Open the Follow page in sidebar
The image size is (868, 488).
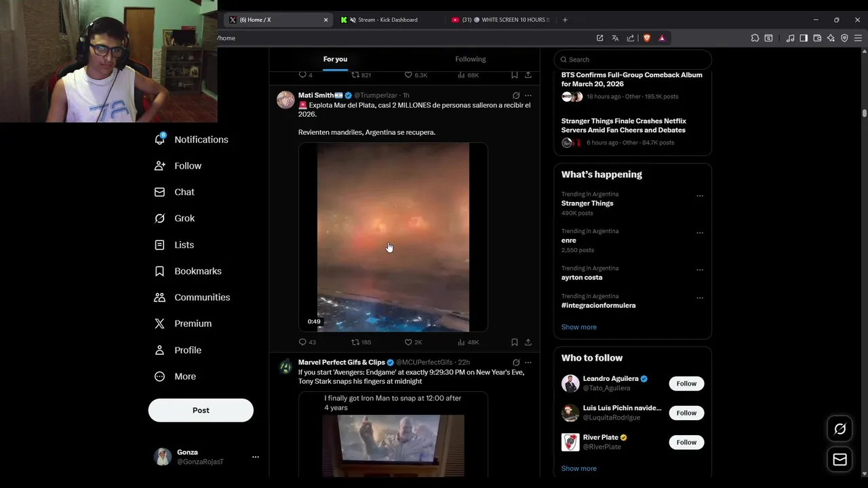click(x=178, y=166)
